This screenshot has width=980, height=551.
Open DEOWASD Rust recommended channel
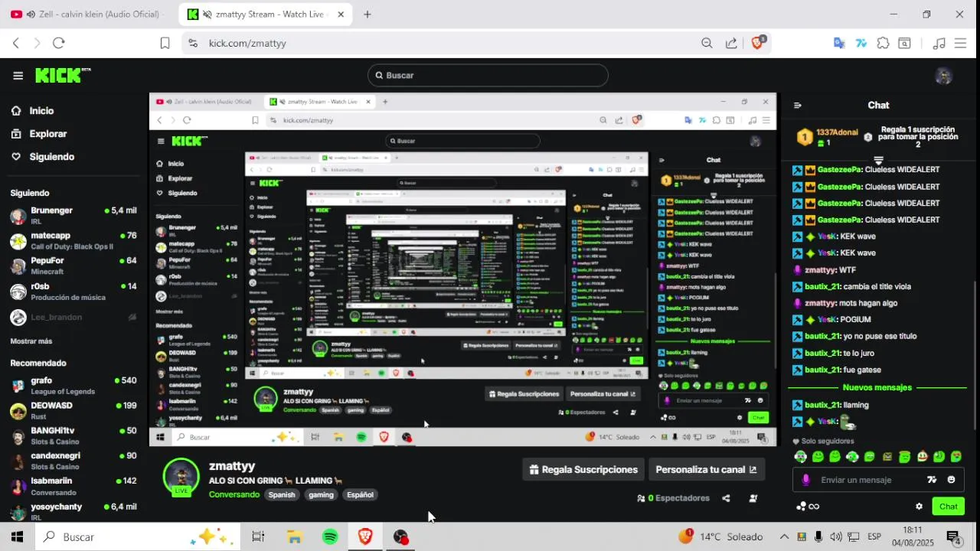click(73, 410)
